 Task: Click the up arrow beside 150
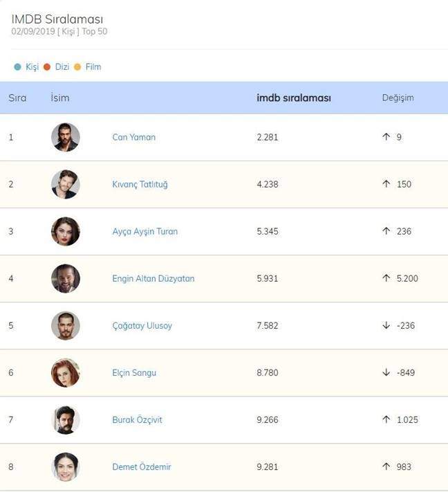tap(386, 184)
